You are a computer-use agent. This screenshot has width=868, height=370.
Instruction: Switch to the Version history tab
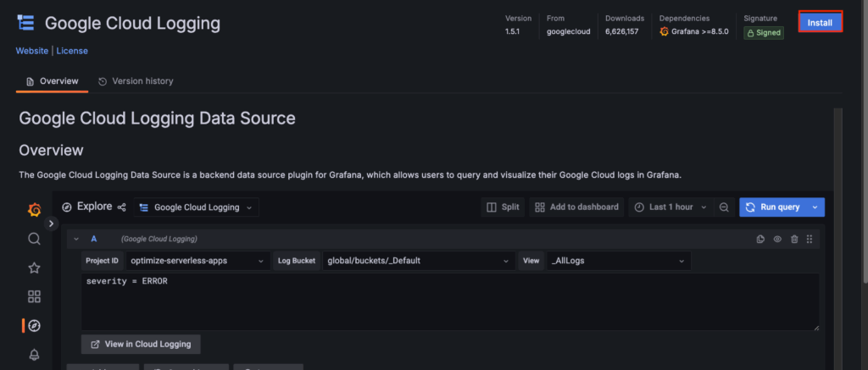pos(136,81)
